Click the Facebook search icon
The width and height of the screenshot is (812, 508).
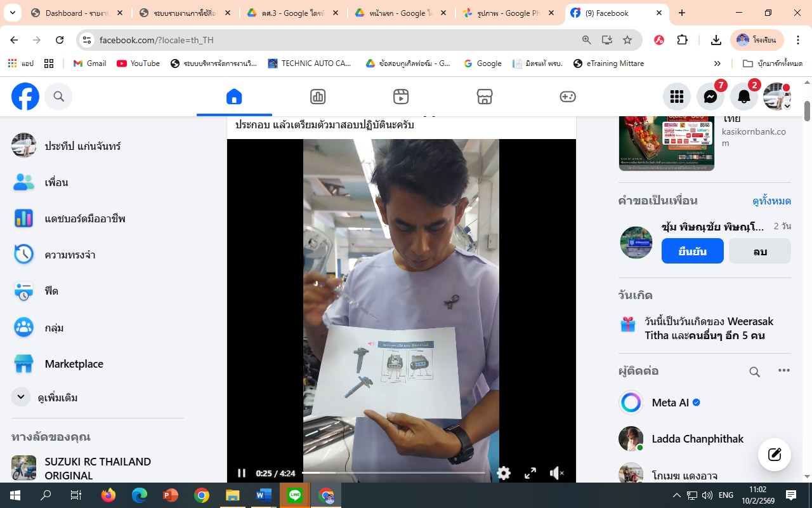58,97
